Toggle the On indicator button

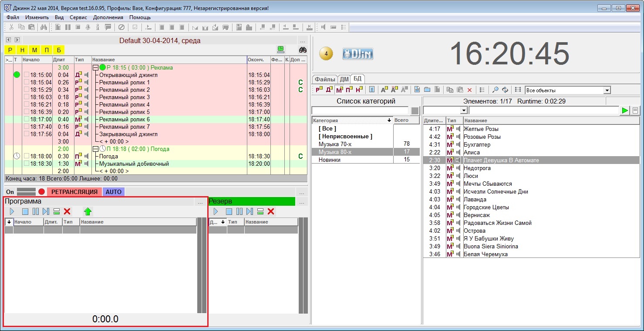pos(10,192)
